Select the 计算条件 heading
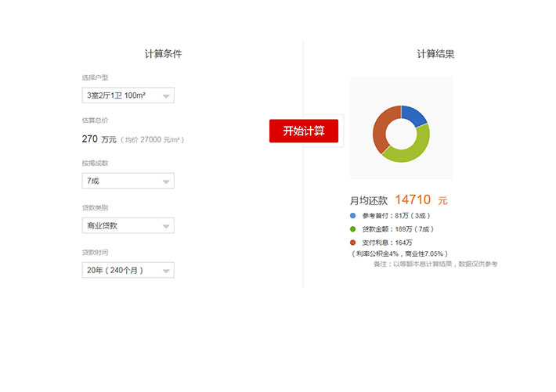Image resolution: width=556 pixels, height=392 pixels. pyautogui.click(x=163, y=54)
